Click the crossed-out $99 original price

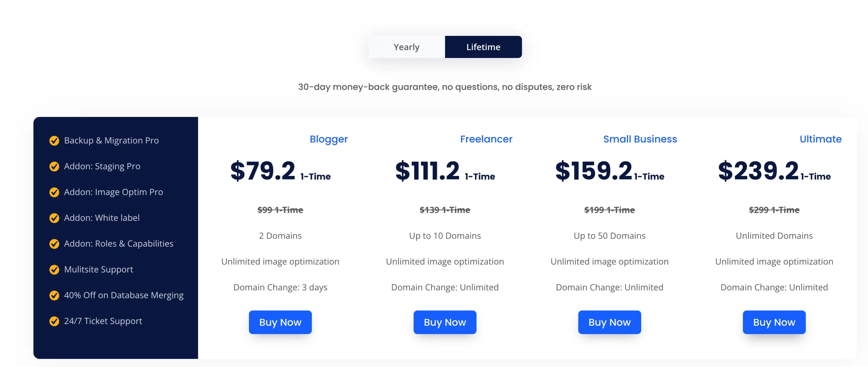[x=280, y=210]
